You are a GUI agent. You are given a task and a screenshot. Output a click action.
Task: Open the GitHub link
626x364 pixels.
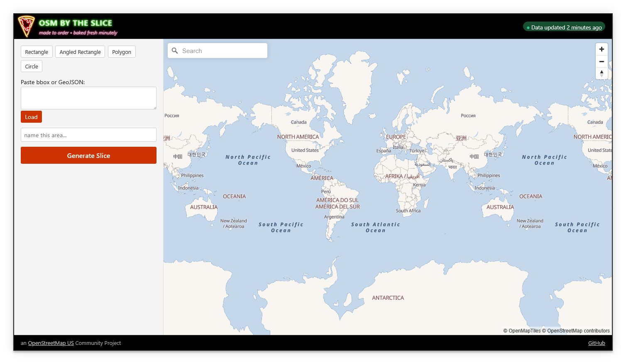pos(597,343)
